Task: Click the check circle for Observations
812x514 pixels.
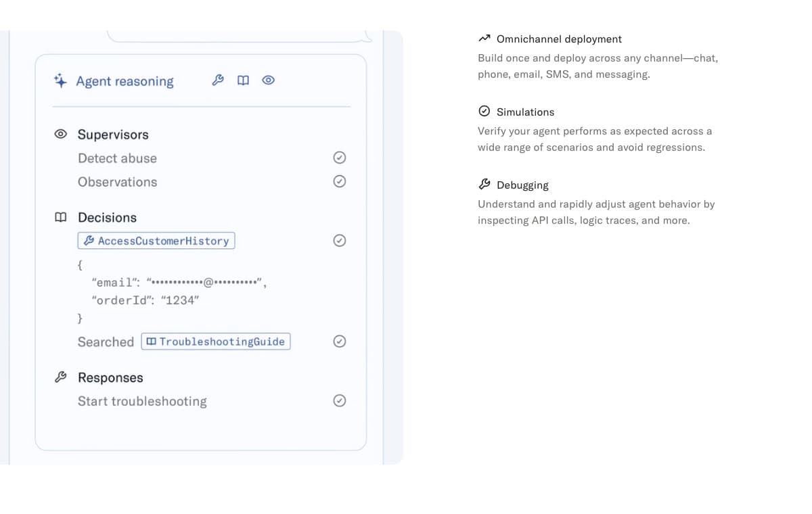Action: point(340,181)
